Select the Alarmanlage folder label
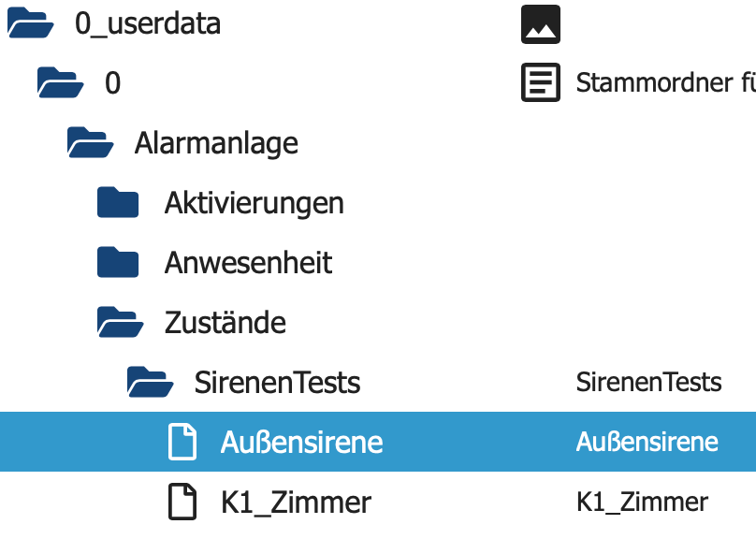Image resolution: width=756 pixels, height=539 pixels. click(216, 143)
